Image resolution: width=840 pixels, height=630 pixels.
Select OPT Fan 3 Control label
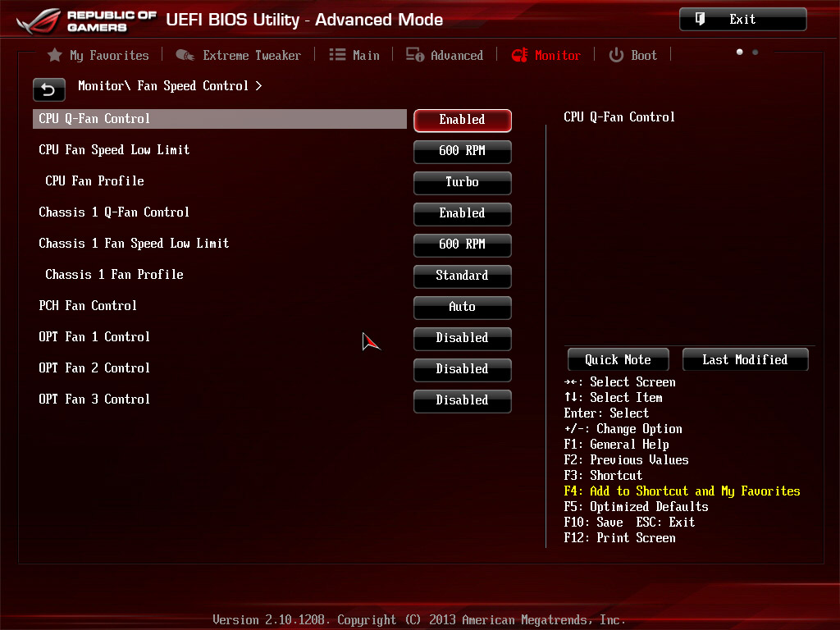94,399
